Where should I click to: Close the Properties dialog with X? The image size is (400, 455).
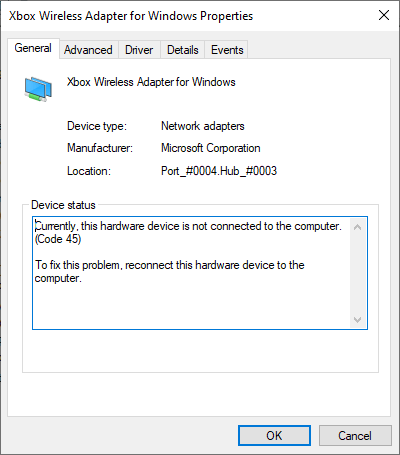pyautogui.click(x=384, y=15)
